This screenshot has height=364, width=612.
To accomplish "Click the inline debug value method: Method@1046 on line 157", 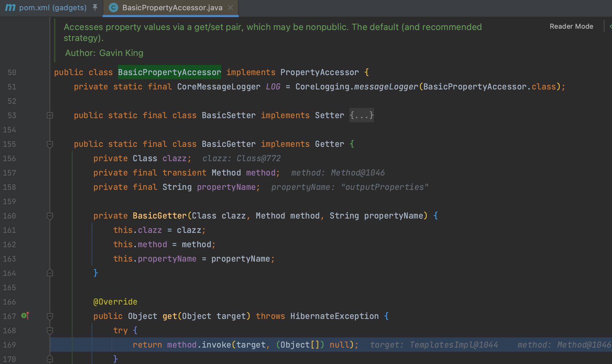I will 338,173.
